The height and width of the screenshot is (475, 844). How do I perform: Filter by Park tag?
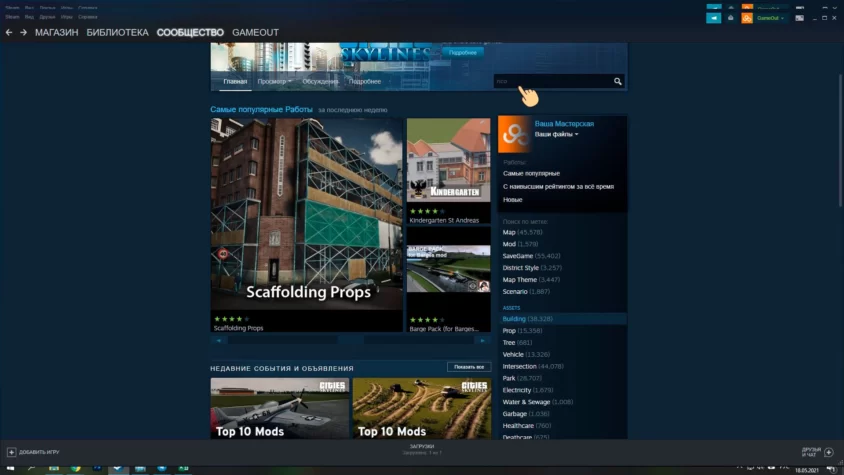tap(522, 378)
